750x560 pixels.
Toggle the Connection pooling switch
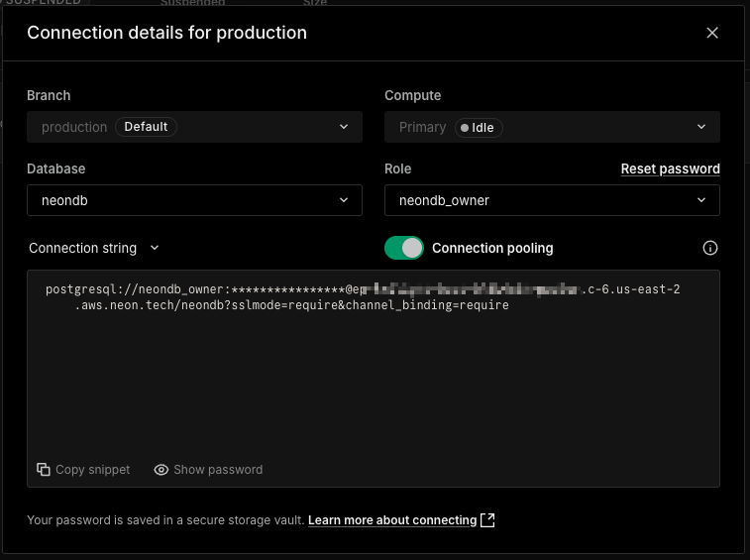click(x=404, y=248)
